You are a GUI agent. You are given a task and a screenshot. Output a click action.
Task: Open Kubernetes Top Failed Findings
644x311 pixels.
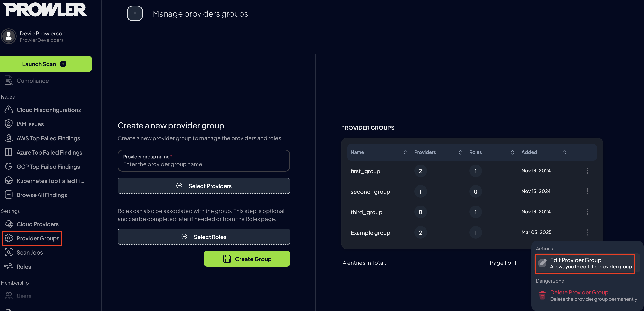point(50,181)
